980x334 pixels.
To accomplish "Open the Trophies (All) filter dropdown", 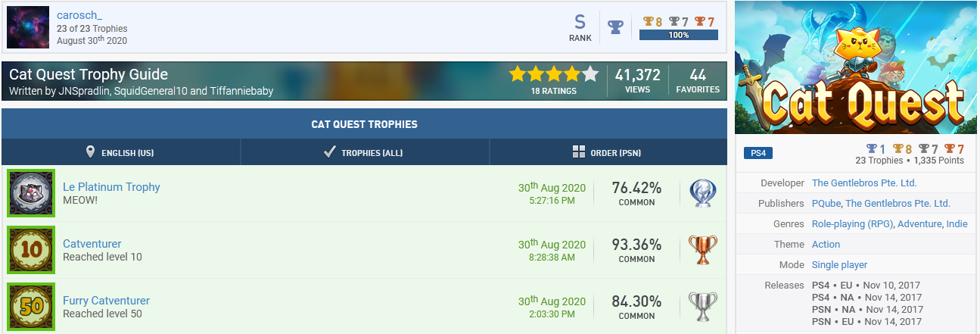I will point(365,152).
